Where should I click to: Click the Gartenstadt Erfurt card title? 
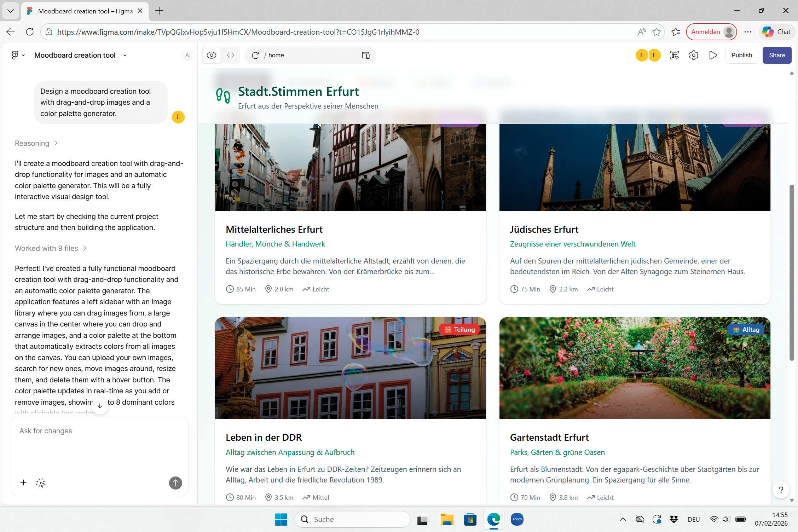pyautogui.click(x=549, y=437)
